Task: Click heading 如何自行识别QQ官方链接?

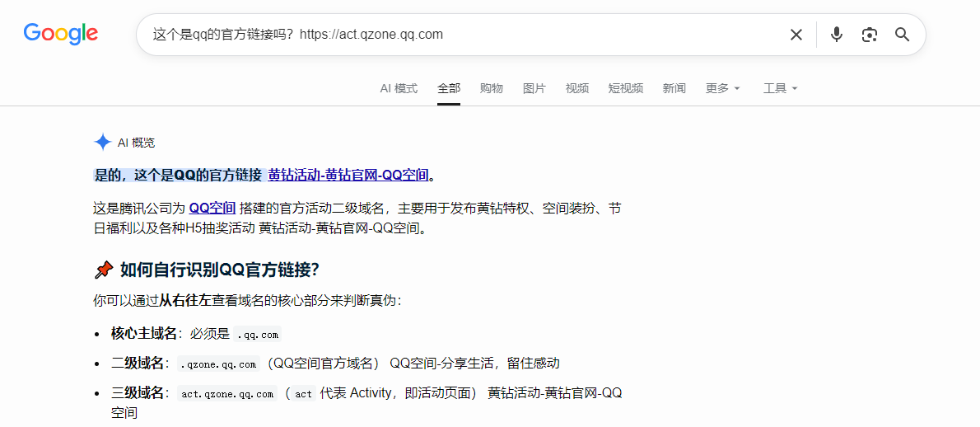Action: [219, 270]
